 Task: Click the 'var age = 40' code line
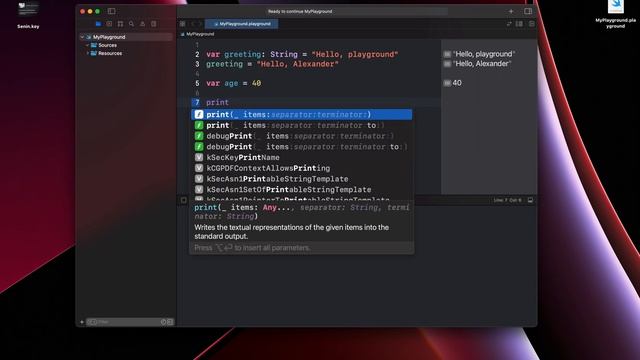(x=233, y=83)
